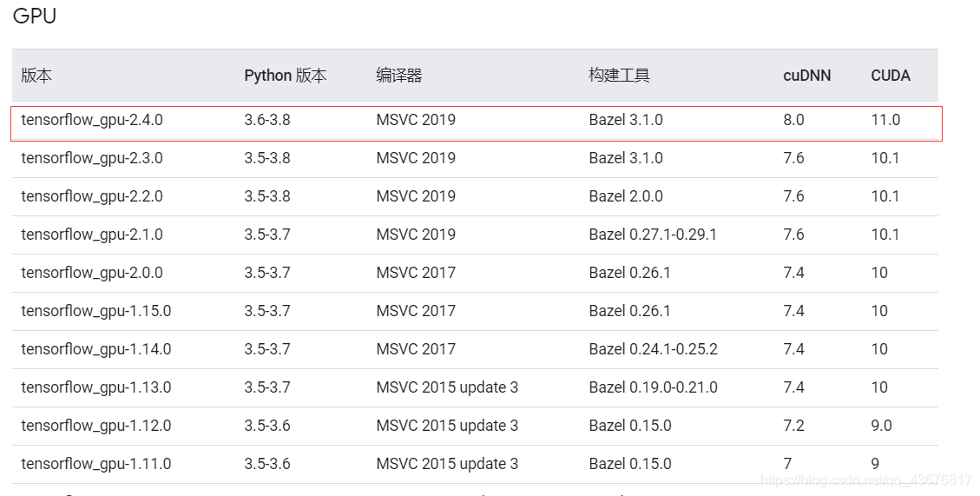Click Bazel 2.0.0 cell
The height and width of the screenshot is (496, 980).
(626, 195)
